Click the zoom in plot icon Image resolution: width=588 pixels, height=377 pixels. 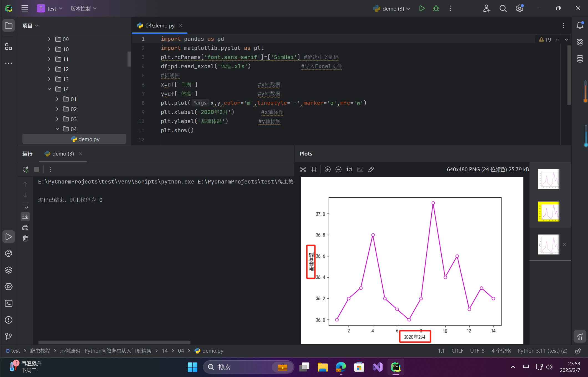pos(327,169)
